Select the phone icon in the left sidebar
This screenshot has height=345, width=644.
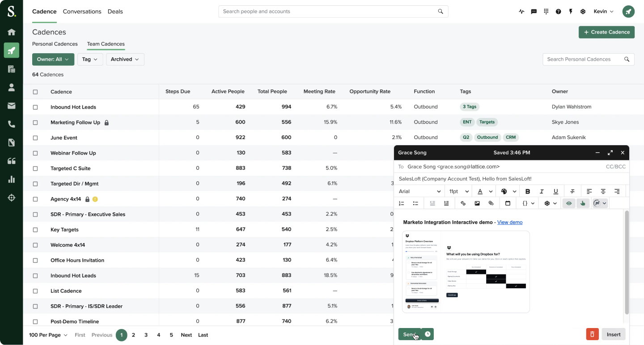[x=12, y=124]
